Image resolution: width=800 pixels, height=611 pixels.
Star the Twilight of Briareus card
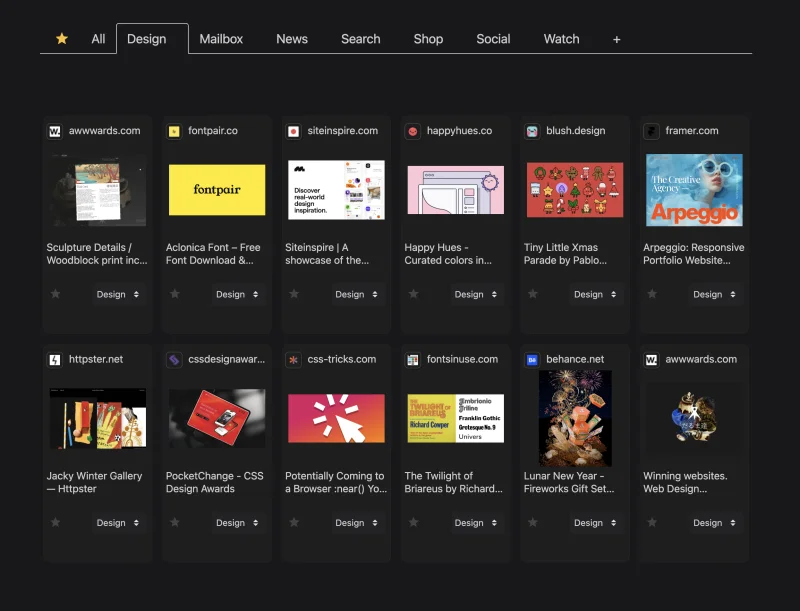414,522
